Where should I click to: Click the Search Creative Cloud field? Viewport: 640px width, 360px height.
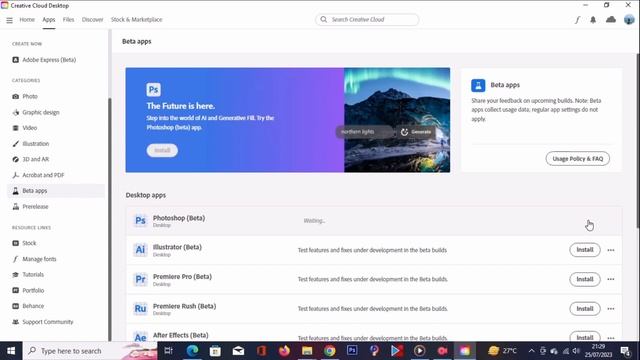click(x=367, y=20)
